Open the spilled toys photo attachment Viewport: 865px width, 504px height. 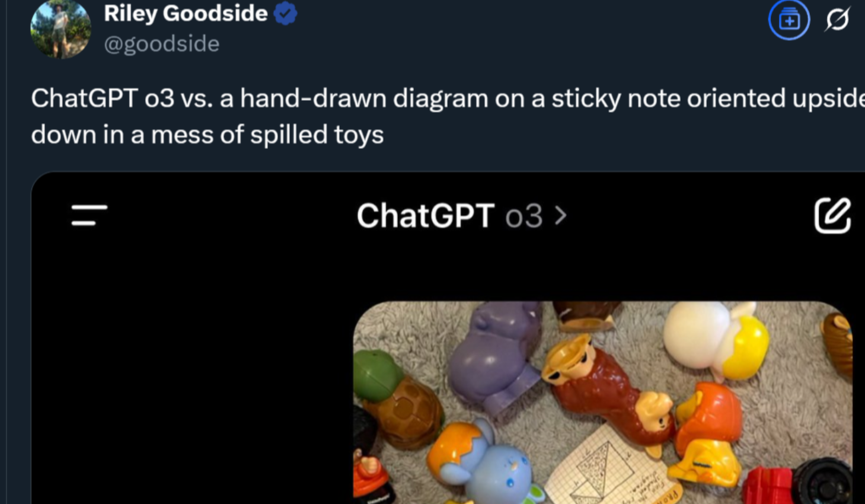pyautogui.click(x=602, y=403)
